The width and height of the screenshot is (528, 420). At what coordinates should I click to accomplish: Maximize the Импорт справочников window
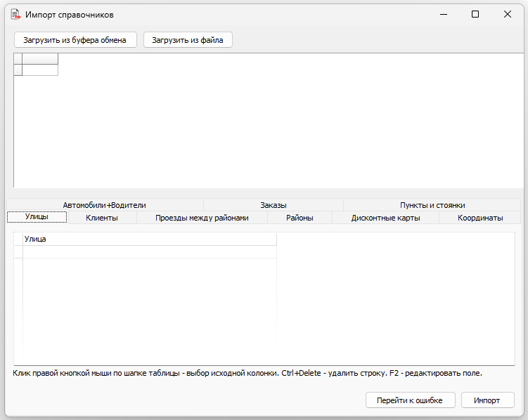tap(475, 14)
